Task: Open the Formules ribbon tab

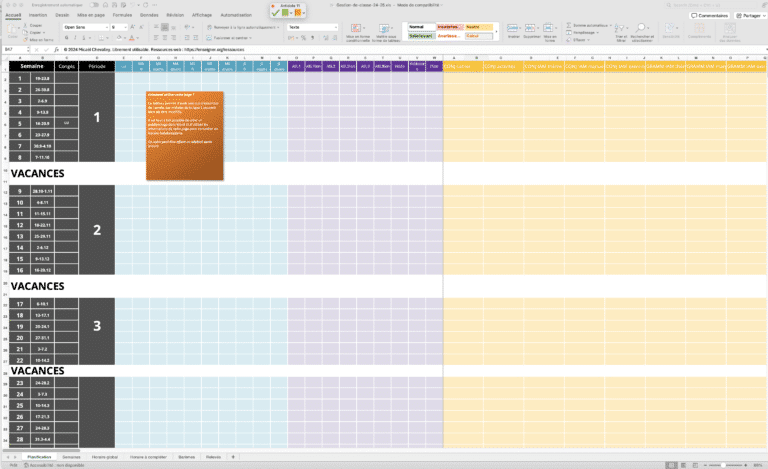Action: [122, 15]
